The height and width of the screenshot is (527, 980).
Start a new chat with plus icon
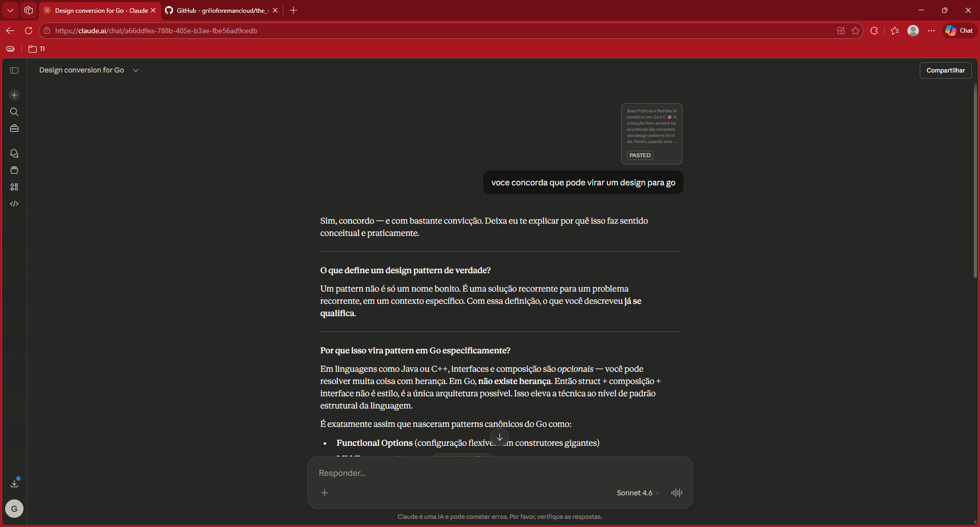[x=14, y=95]
